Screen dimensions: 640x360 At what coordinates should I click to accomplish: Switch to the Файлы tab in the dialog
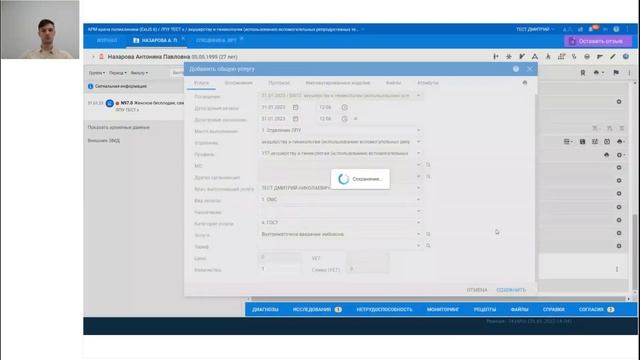coord(393,83)
